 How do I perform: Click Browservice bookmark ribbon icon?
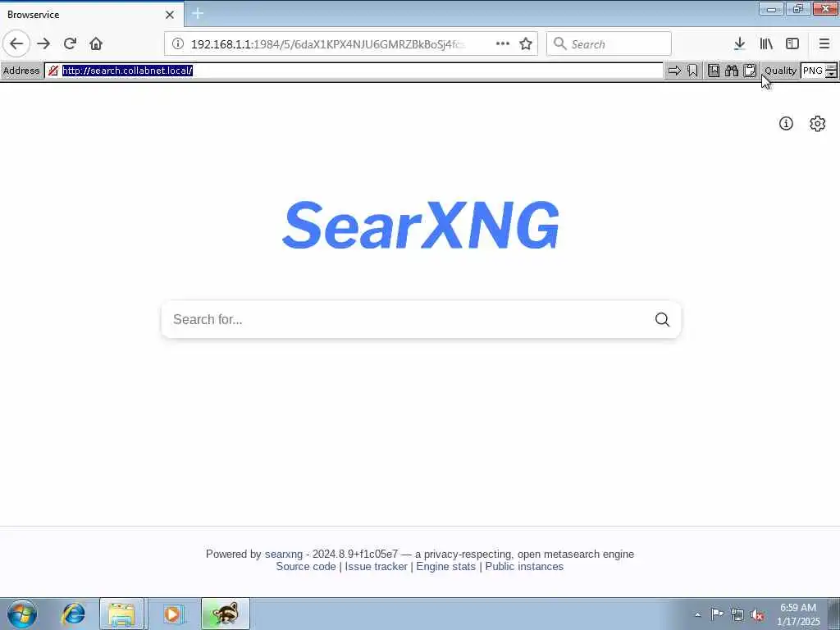(x=692, y=71)
